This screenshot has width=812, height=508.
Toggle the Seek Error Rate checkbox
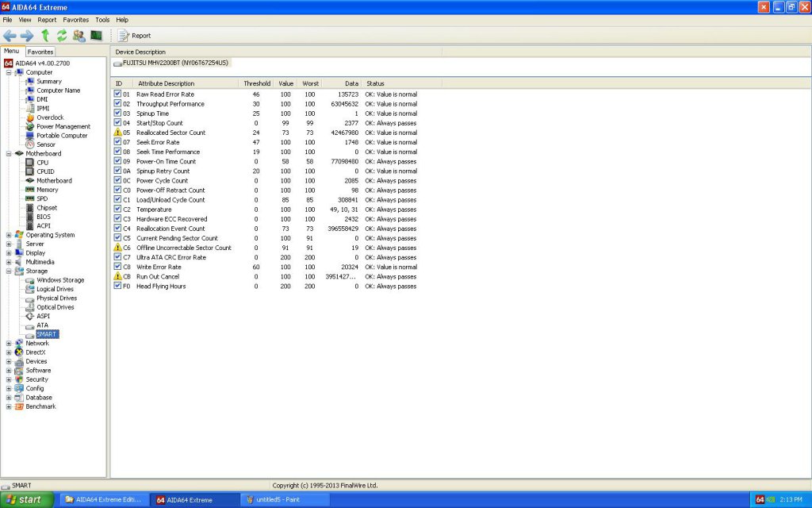[x=117, y=141]
